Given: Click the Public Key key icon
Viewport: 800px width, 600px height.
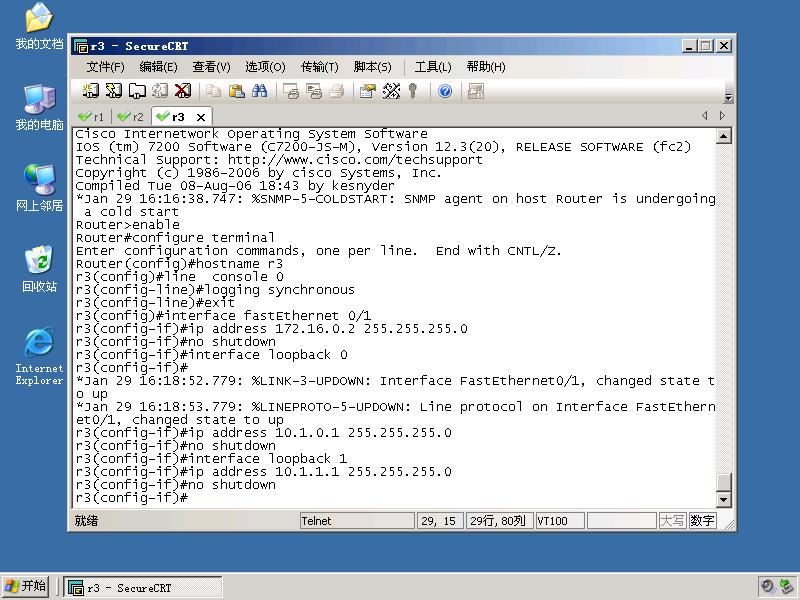Looking at the screenshot, I should tap(413, 91).
